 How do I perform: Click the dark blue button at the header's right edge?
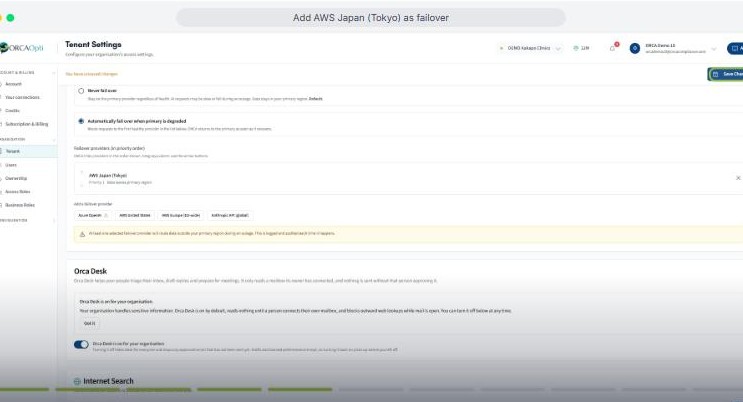[735, 48]
